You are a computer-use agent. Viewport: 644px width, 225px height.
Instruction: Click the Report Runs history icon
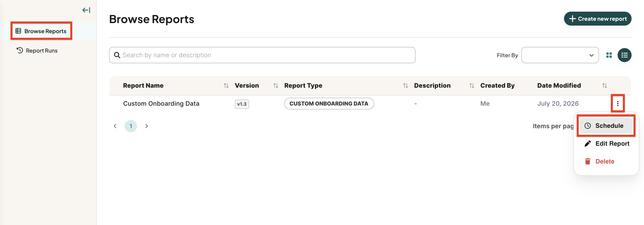point(20,50)
